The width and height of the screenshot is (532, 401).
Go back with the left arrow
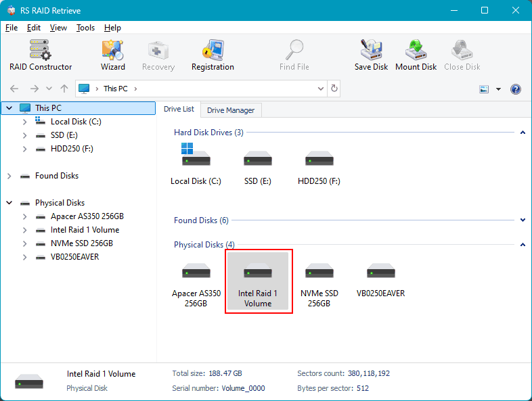[x=14, y=89]
